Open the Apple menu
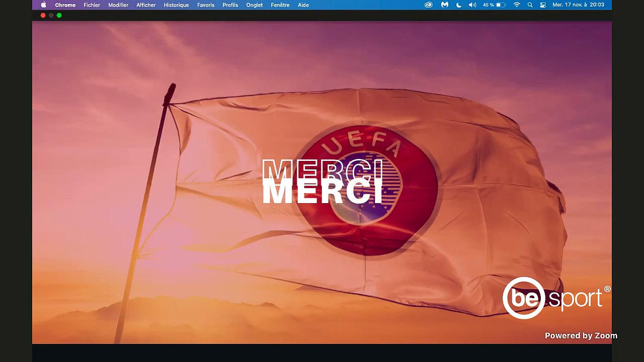This screenshot has width=644, height=362. click(44, 5)
